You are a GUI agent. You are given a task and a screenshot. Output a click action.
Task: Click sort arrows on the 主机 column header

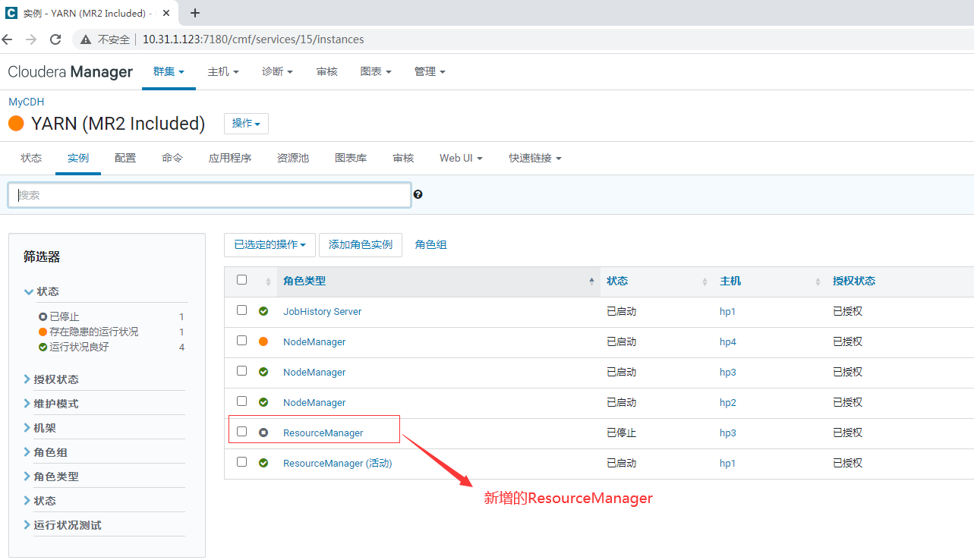point(818,282)
